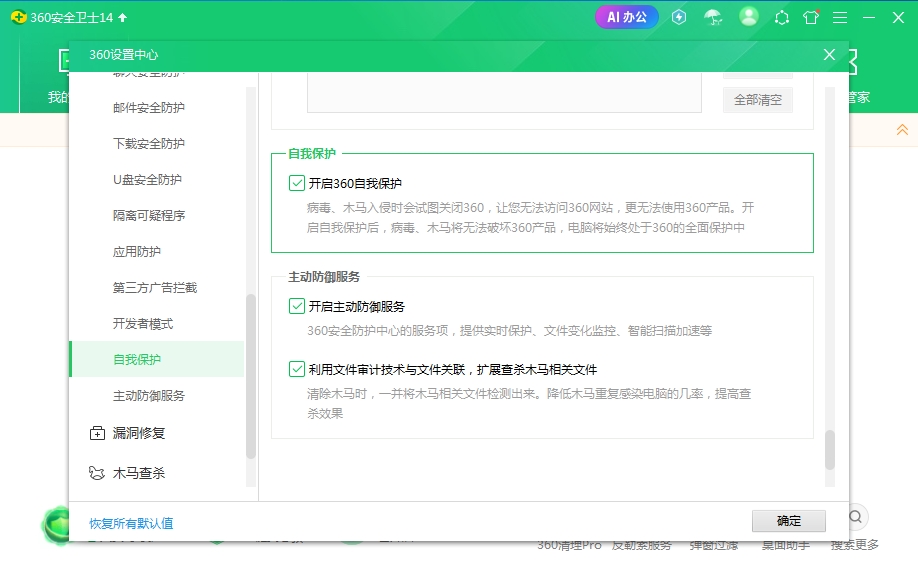
Task: Close the 360设置中心 dialog
Action: pos(829,54)
